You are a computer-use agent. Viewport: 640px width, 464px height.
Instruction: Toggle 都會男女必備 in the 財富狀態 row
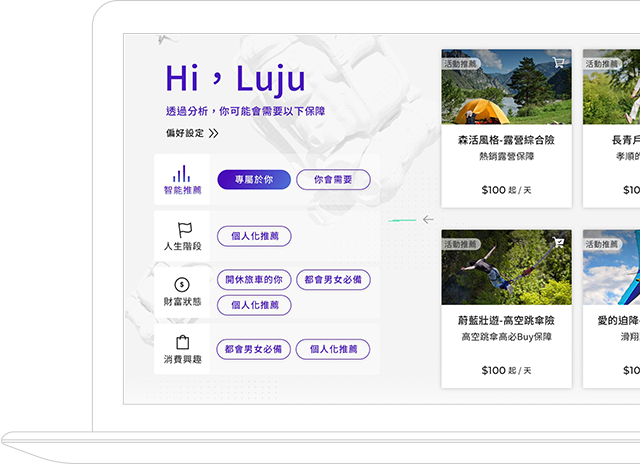[333, 280]
